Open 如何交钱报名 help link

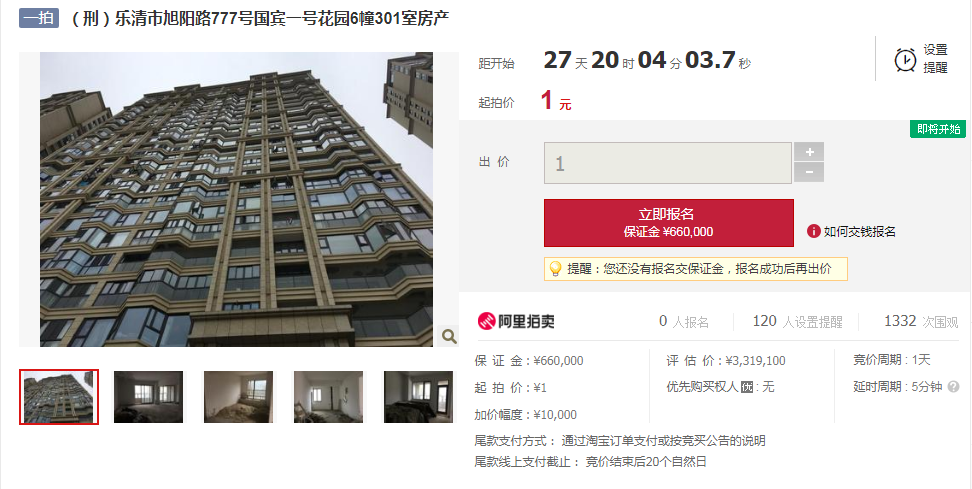click(x=859, y=232)
